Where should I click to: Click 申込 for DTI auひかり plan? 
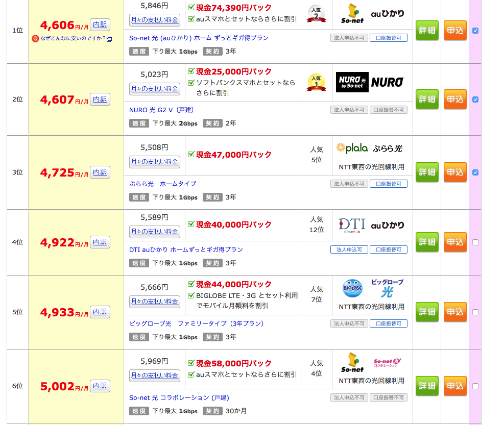tap(455, 242)
